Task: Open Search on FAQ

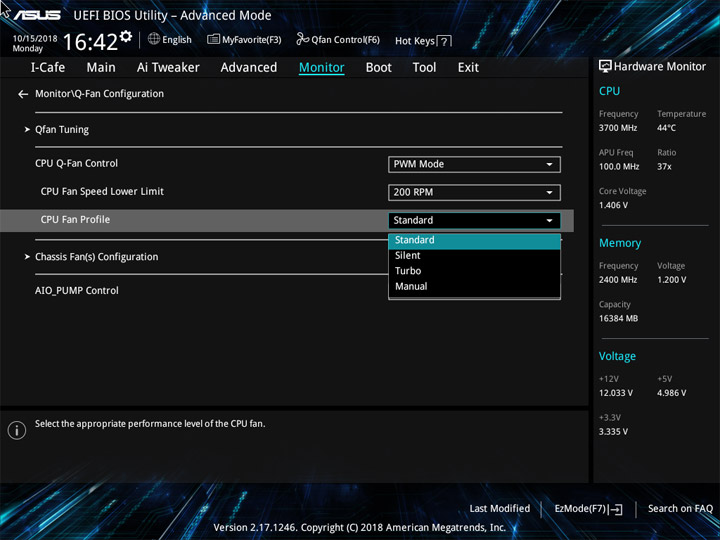Action: pyautogui.click(x=680, y=509)
